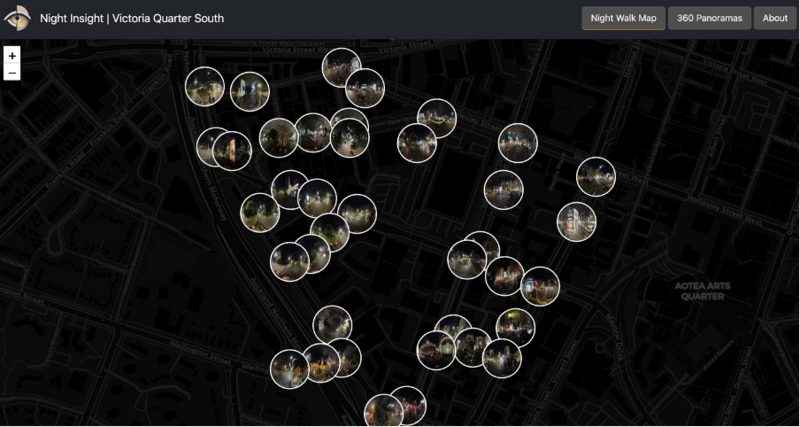Viewport: 800px width, 427px height.
Task: Open the lone panorama thumbnail nearest Albert Street
Action: pos(596,177)
